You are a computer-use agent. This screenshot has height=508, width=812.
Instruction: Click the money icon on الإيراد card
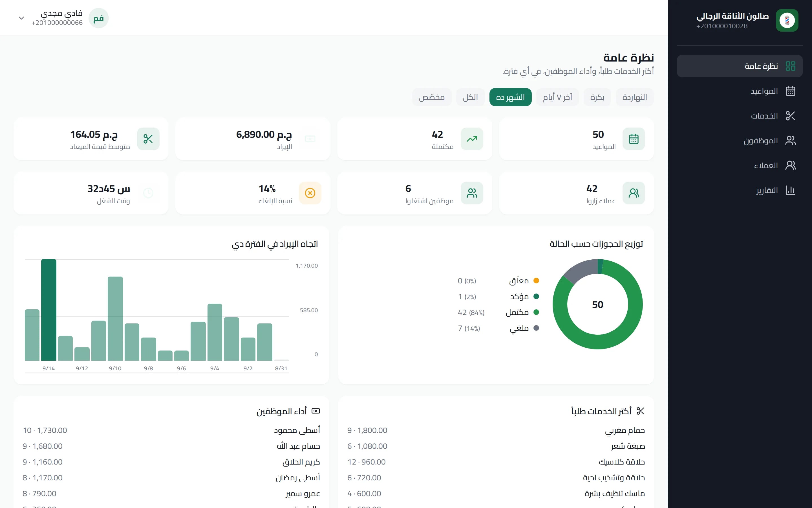tap(310, 139)
